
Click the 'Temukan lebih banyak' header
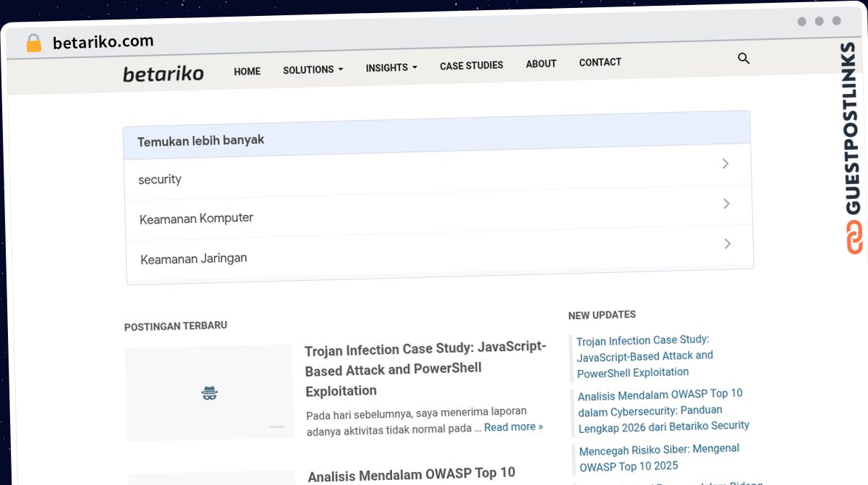[x=437, y=135]
